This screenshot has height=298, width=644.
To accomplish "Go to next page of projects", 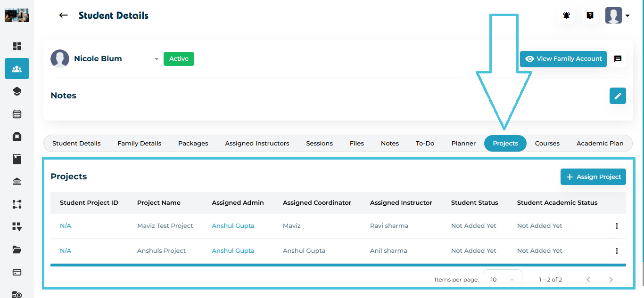I will point(611,280).
